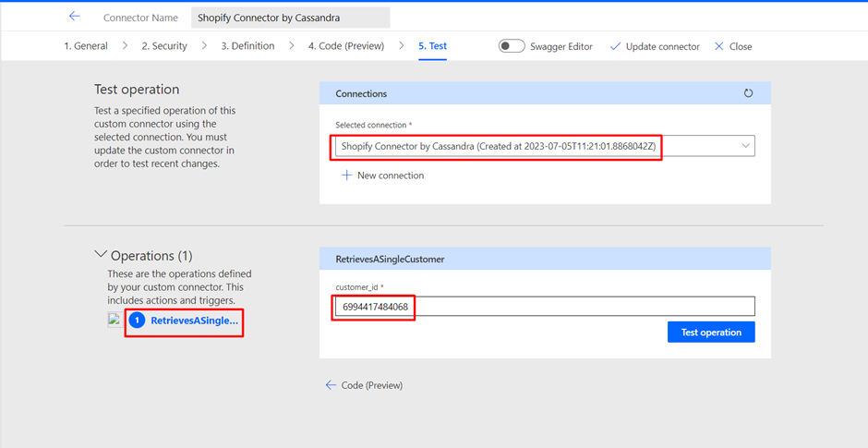Click New connection
The width and height of the screenshot is (868, 448).
pyautogui.click(x=382, y=176)
